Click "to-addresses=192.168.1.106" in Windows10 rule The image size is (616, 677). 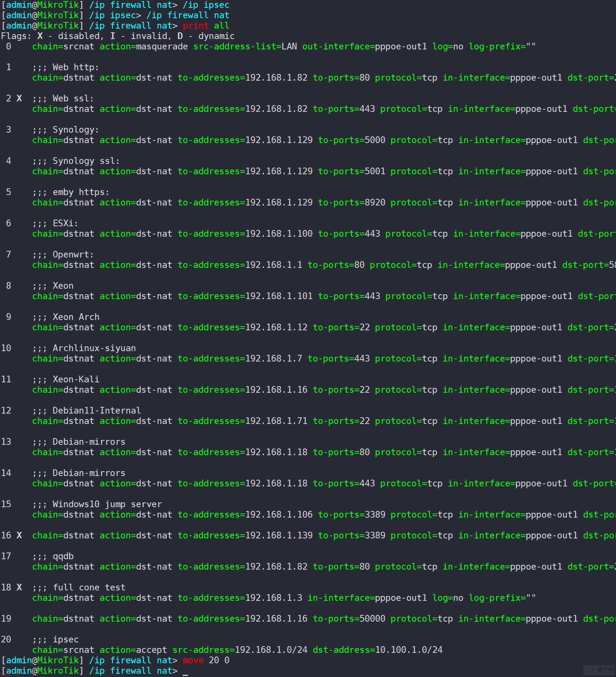pyautogui.click(x=245, y=515)
